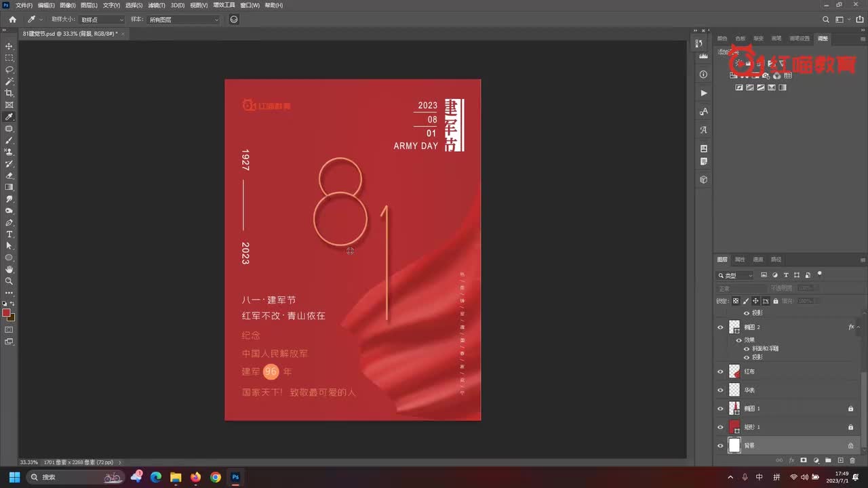Select the 红布 layer thumbnail

point(734,371)
